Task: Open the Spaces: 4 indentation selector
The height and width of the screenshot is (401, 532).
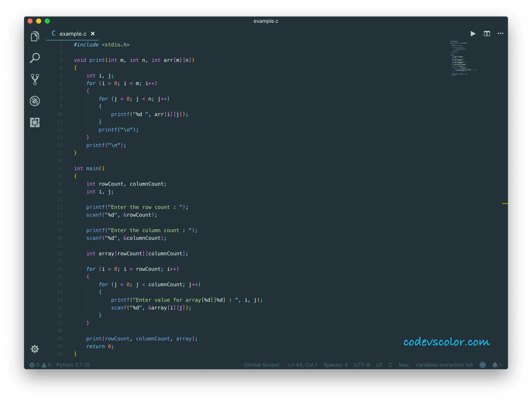Action: tap(336, 365)
